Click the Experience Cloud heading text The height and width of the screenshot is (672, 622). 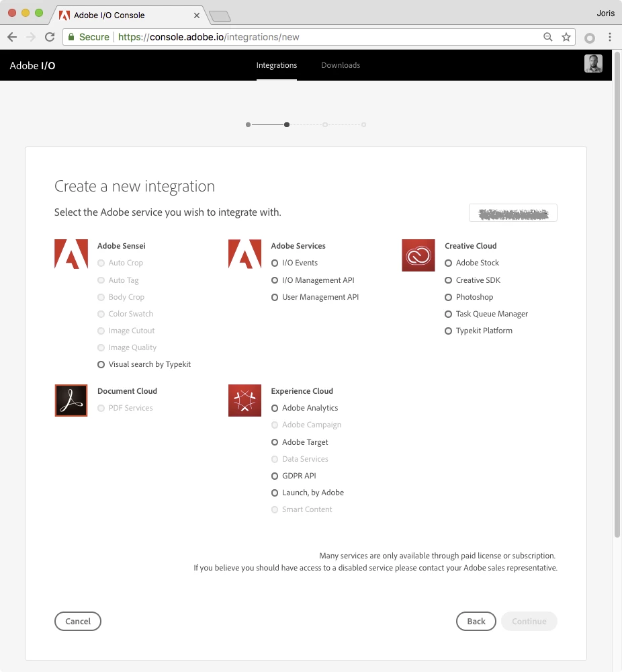tap(302, 391)
